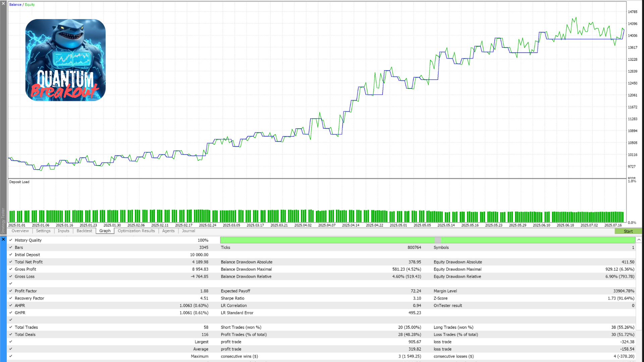Close the Strategy Tester graph panel
The image size is (644, 362).
(3, 3)
